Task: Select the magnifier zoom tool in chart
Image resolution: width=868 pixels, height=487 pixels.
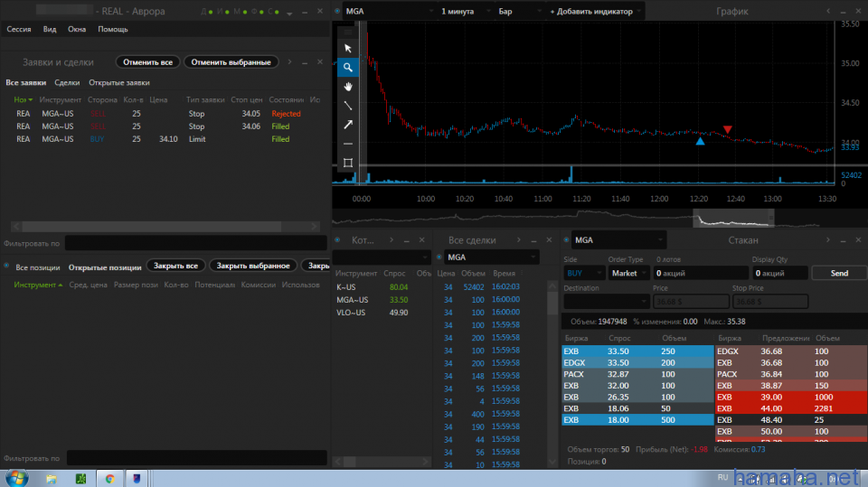Action: tap(347, 67)
